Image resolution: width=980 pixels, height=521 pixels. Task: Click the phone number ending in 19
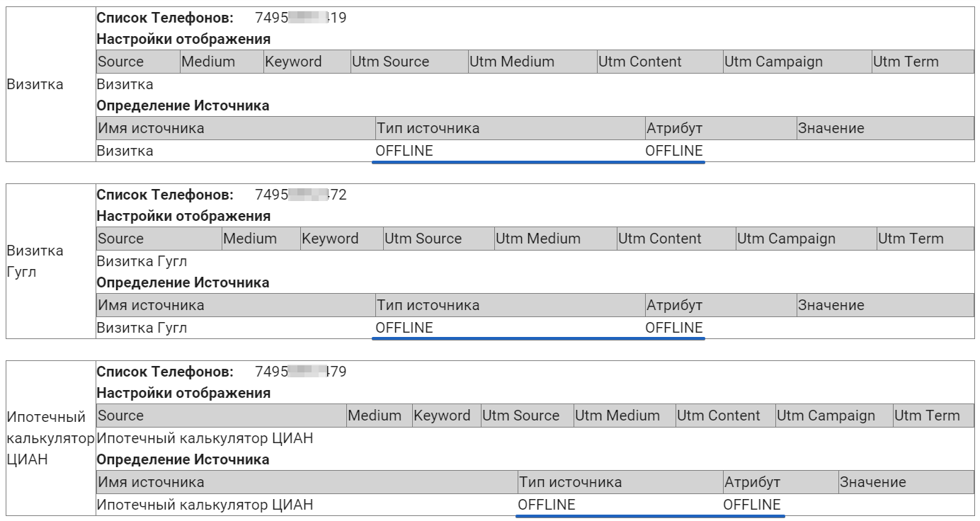300,18
